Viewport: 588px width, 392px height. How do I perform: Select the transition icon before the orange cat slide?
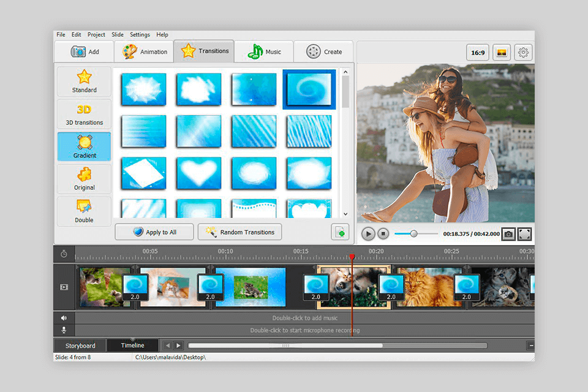(x=391, y=287)
